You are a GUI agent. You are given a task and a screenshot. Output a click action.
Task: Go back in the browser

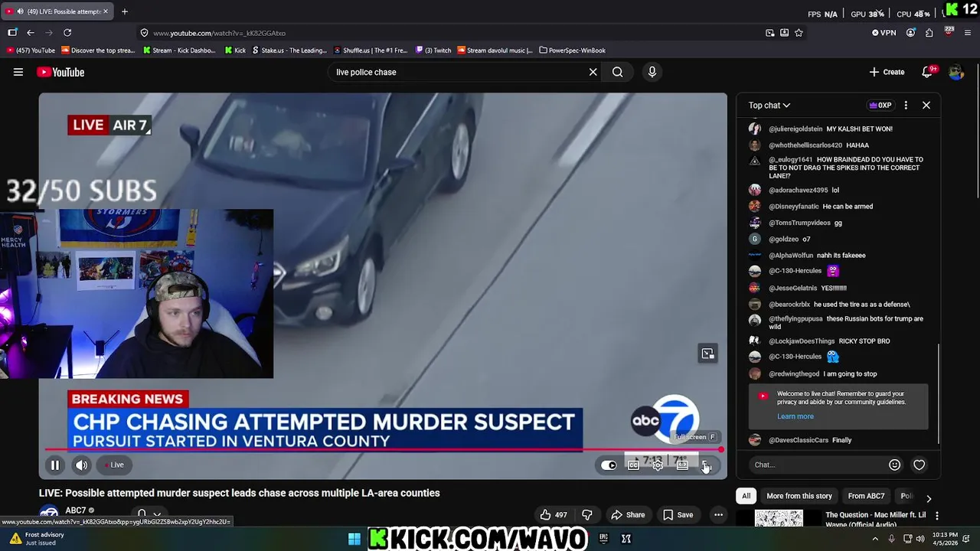31,33
